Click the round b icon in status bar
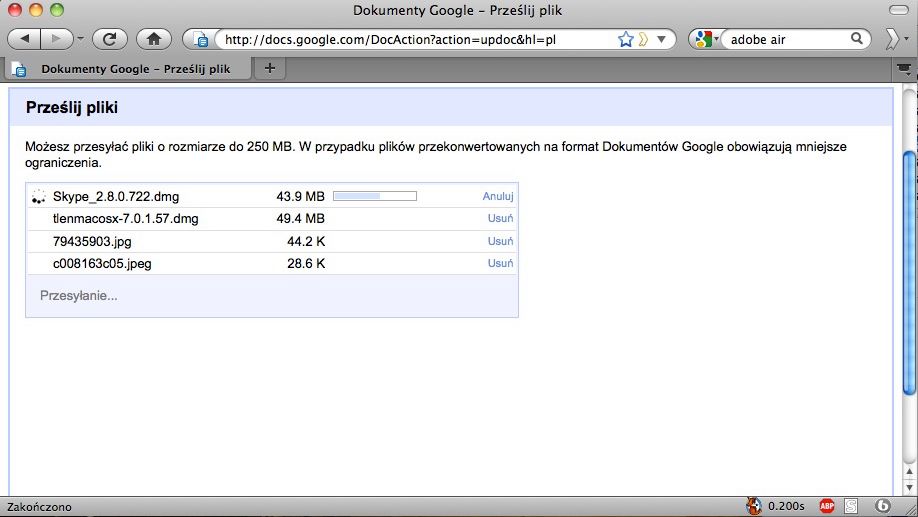 [883, 506]
